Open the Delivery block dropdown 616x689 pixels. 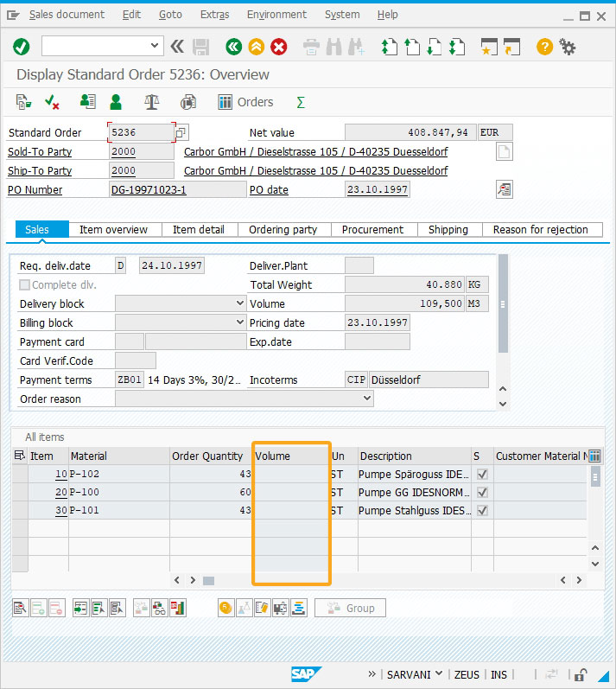[239, 303]
